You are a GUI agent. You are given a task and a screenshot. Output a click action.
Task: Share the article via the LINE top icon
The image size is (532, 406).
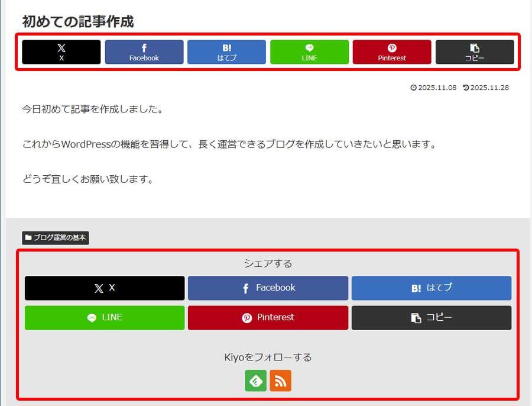coord(309,52)
